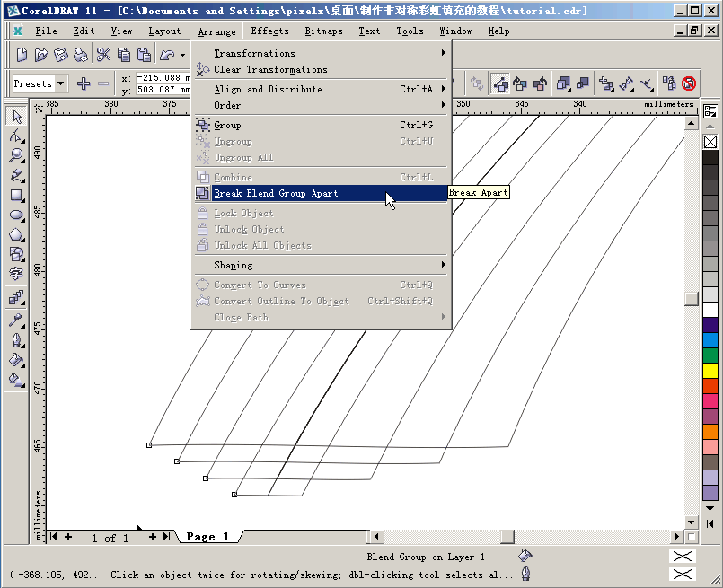Cut the selection with the scissors icon
This screenshot has width=723, height=588.
coord(104,55)
